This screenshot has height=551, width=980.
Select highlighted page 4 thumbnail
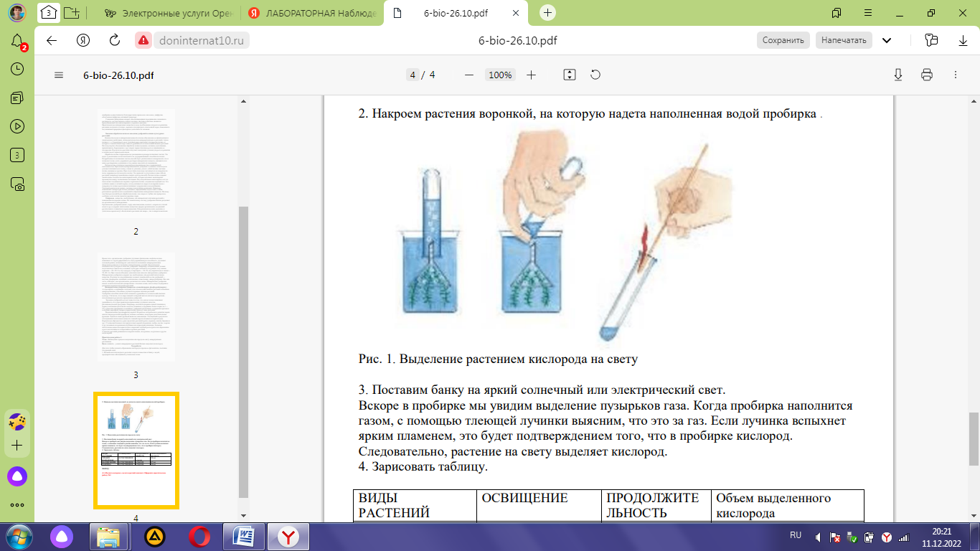click(x=136, y=451)
